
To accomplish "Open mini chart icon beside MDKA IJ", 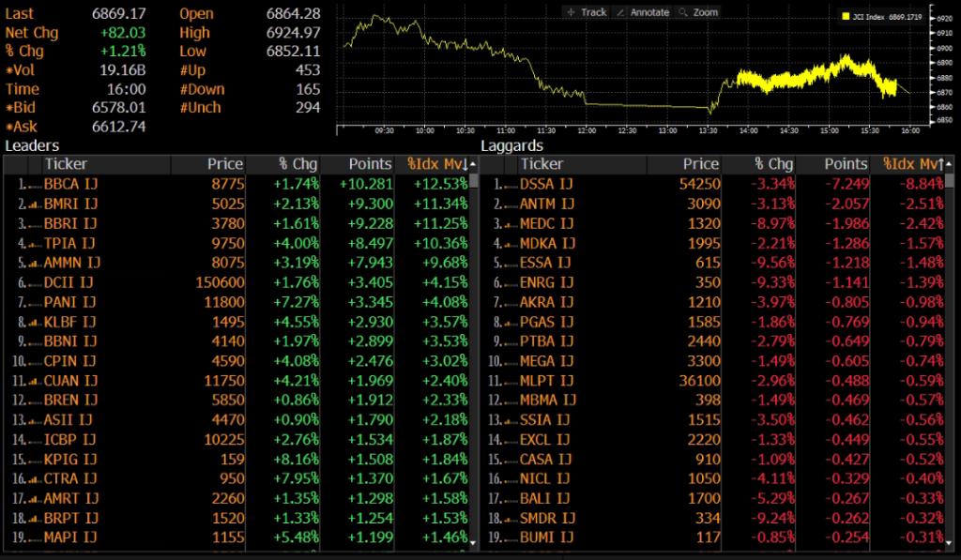I will [511, 244].
